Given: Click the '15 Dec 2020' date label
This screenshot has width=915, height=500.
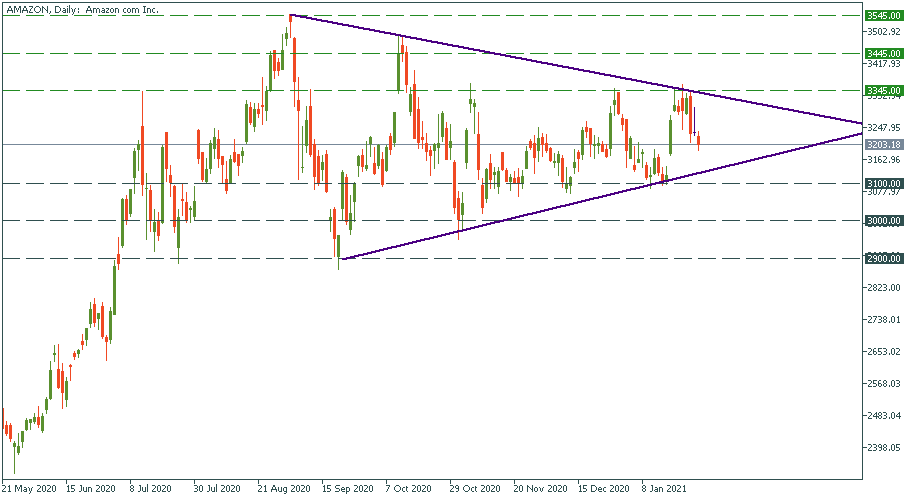Looking at the screenshot, I should coord(603,490).
